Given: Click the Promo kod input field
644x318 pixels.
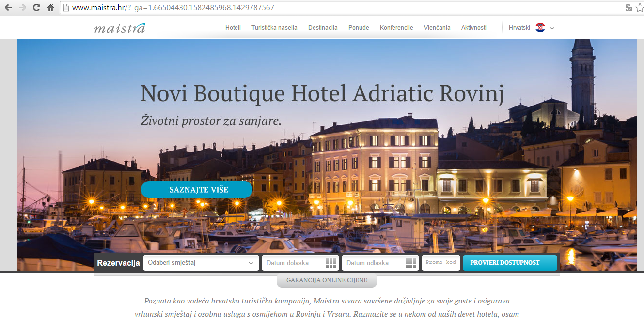Looking at the screenshot, I should pos(441,263).
